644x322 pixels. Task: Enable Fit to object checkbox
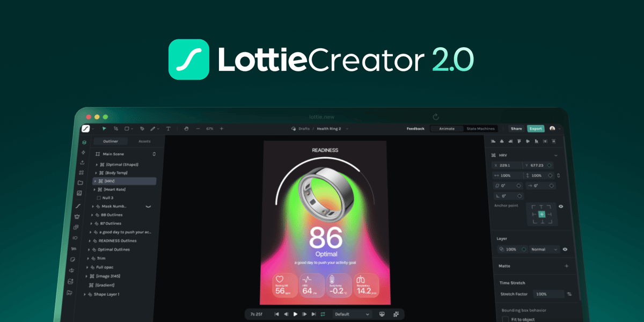(x=505, y=319)
